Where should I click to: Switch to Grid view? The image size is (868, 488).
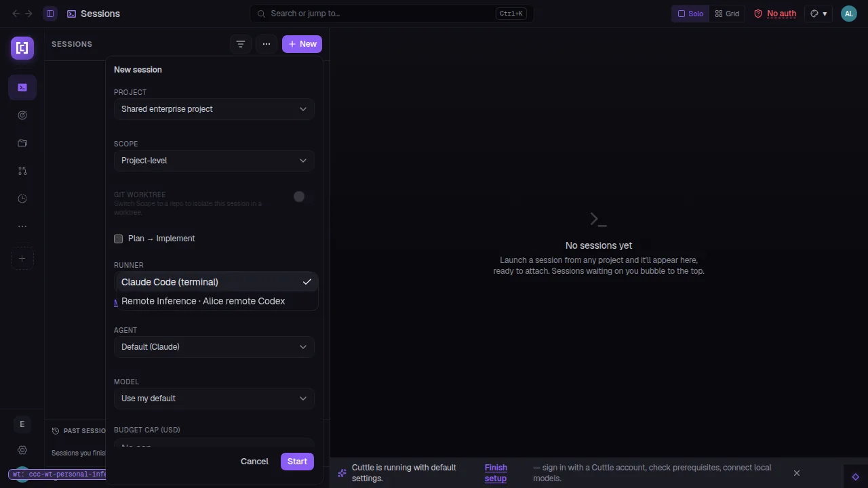pyautogui.click(x=727, y=14)
